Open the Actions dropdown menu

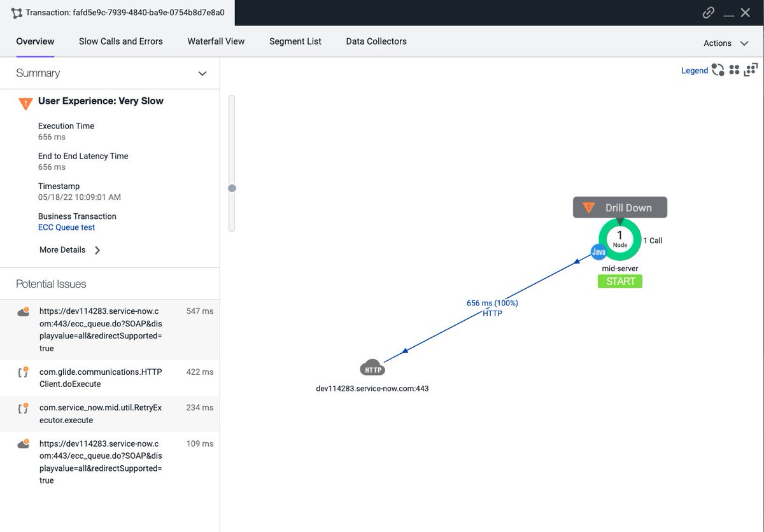726,43
